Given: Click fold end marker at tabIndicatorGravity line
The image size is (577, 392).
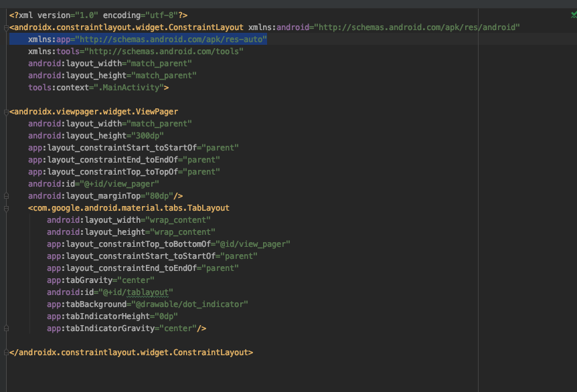Looking at the screenshot, I should coord(6,328).
